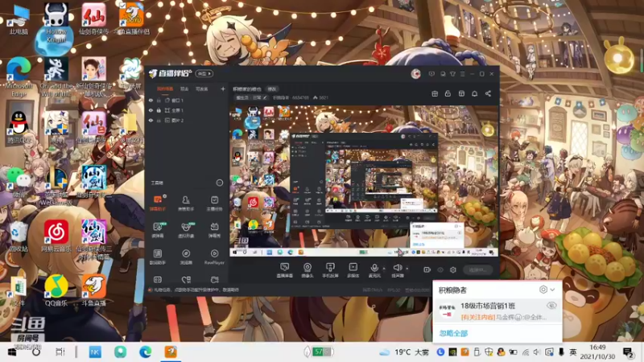Click 忽略全部 in the QQ popup
644x362 pixels.
click(x=453, y=333)
